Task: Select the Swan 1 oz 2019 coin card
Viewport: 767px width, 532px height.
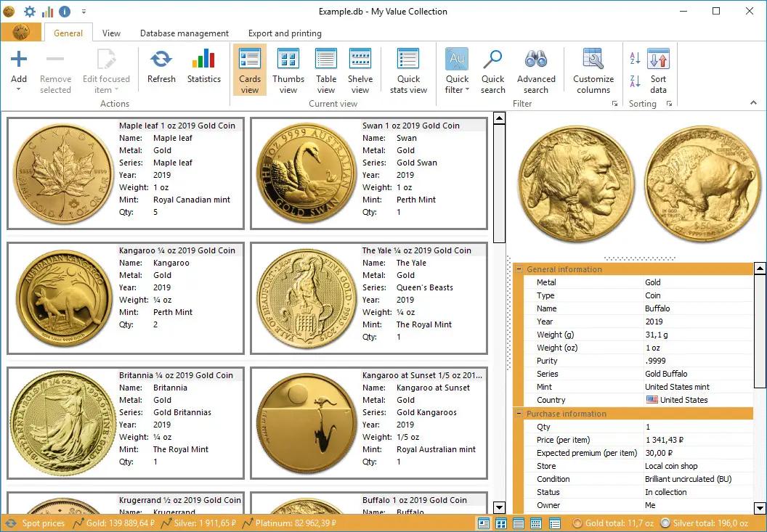Action: point(369,173)
